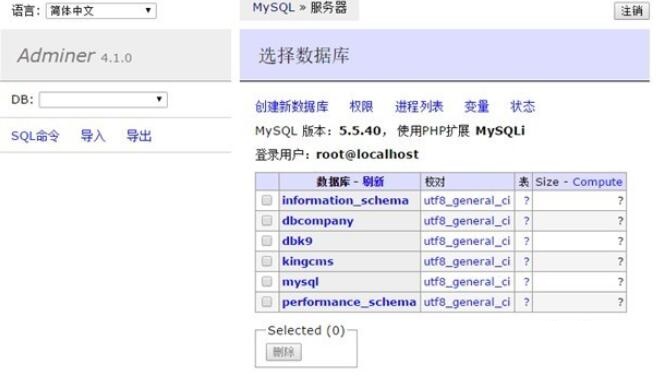Image resolution: width=669 pixels, height=377 pixels.
Task: Click the MySQLi extension text
Action: [x=500, y=131]
